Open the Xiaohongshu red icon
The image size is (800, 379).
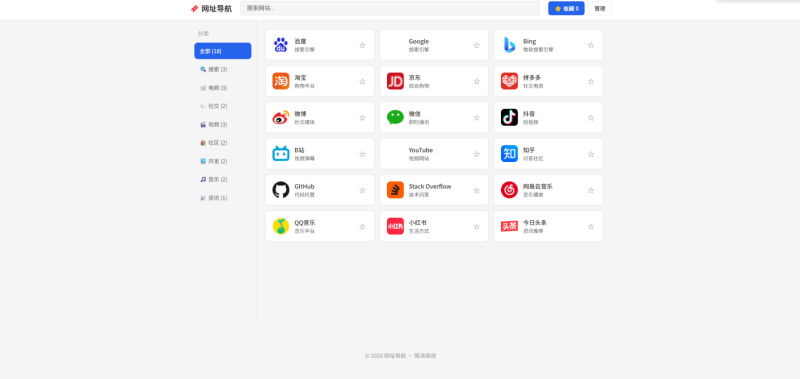point(395,226)
